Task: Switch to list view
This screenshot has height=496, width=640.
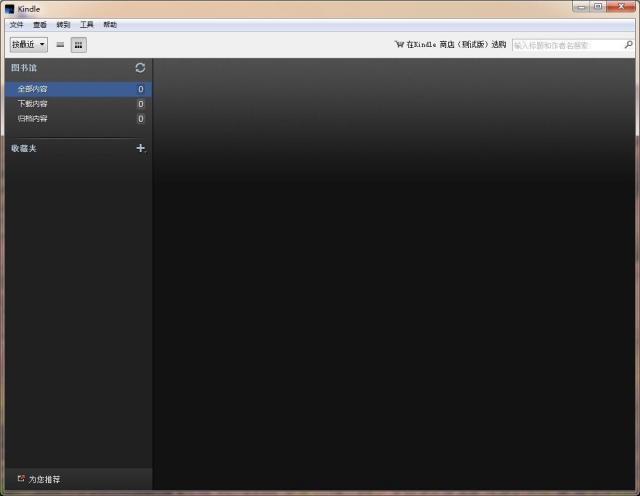Action: 60,45
